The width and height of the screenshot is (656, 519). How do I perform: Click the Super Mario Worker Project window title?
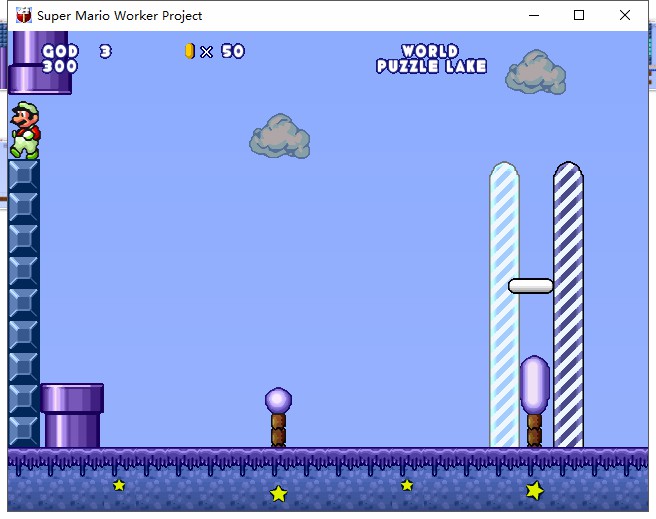pos(120,15)
